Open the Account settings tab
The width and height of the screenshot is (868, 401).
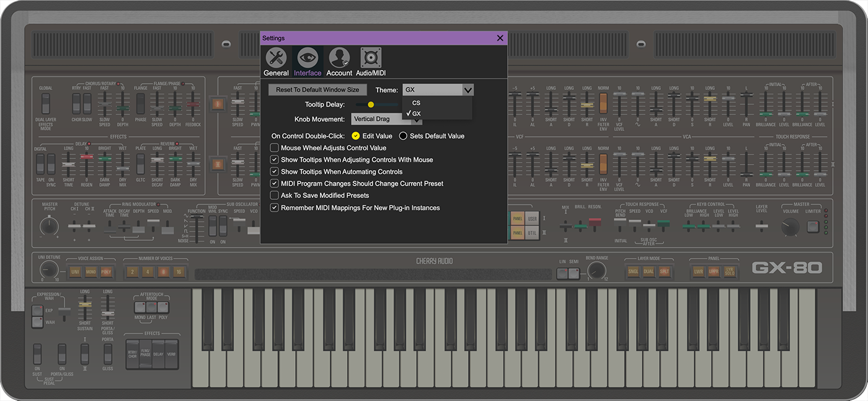(339, 61)
